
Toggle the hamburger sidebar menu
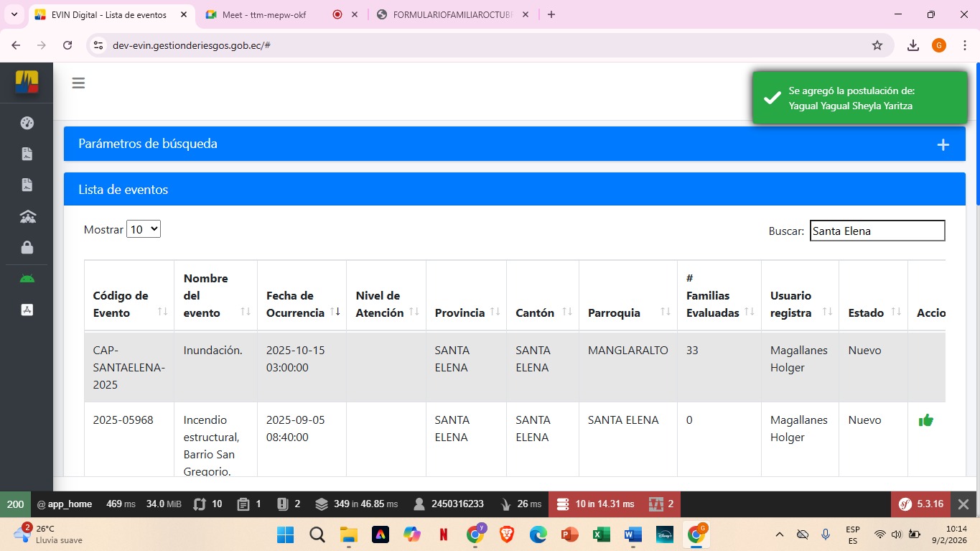click(78, 83)
